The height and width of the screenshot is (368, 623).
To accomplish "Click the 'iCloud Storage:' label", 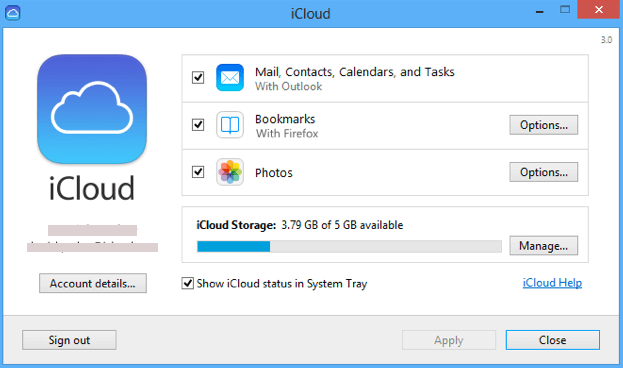I will coord(236,225).
